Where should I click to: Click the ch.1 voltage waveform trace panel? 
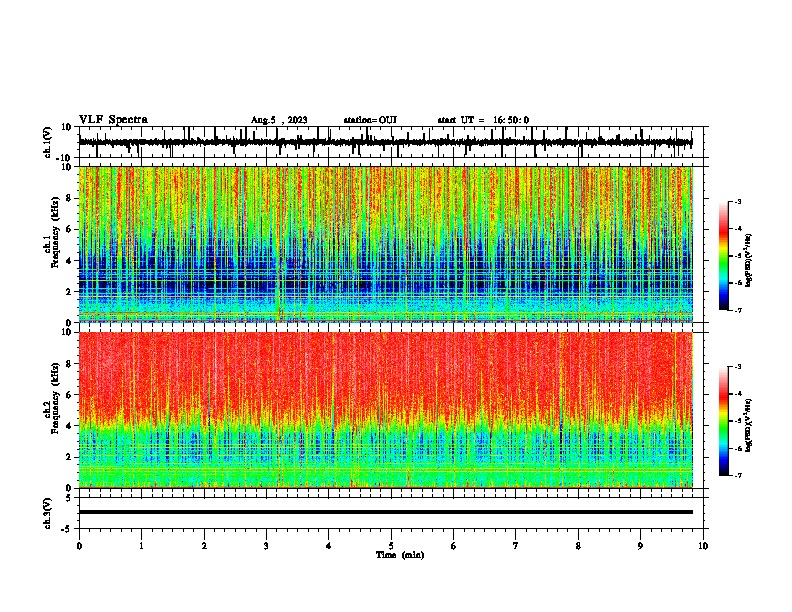click(390, 142)
